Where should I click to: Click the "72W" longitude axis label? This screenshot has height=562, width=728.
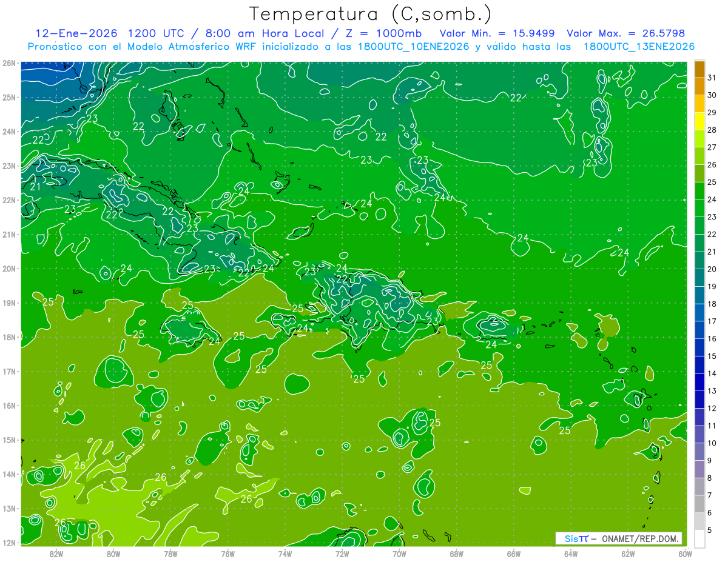point(342,554)
